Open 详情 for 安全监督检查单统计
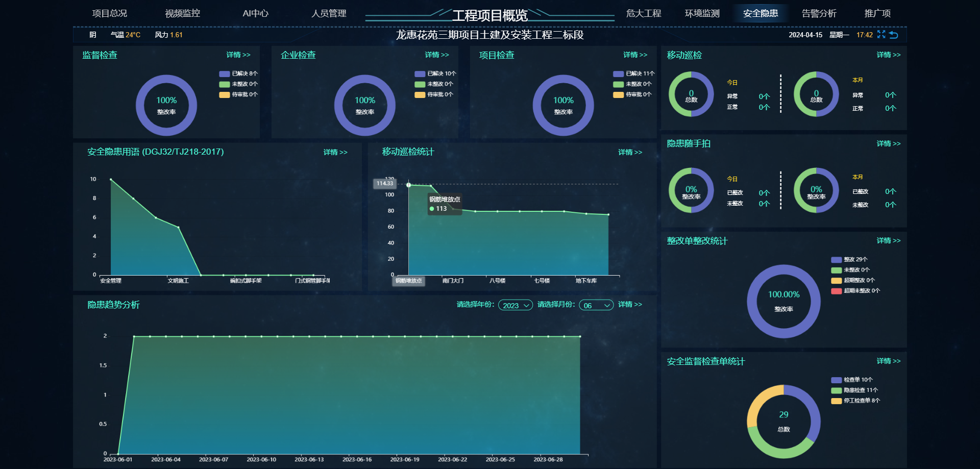The width and height of the screenshot is (980, 469). (x=888, y=361)
